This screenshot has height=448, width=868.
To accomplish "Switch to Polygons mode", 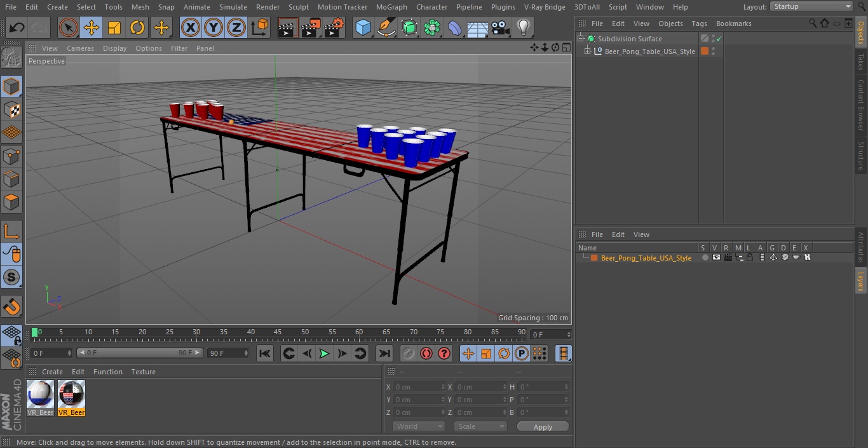I will coord(11,203).
